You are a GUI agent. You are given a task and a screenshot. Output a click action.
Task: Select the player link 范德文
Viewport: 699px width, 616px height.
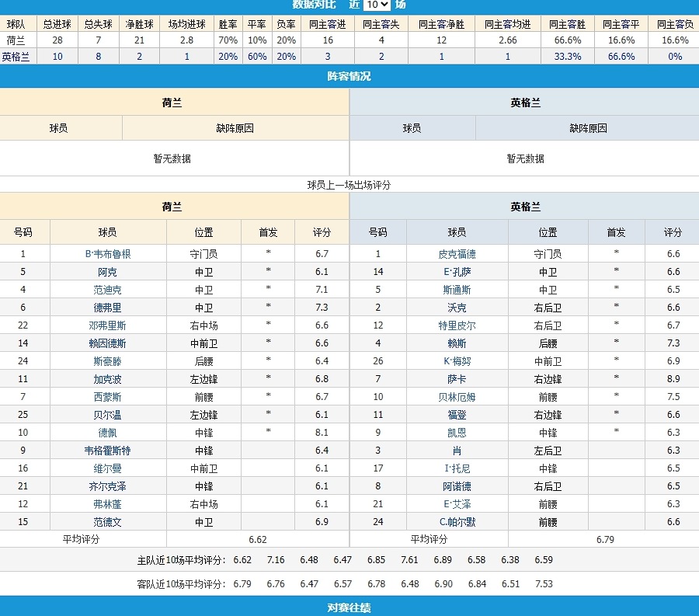(108, 522)
